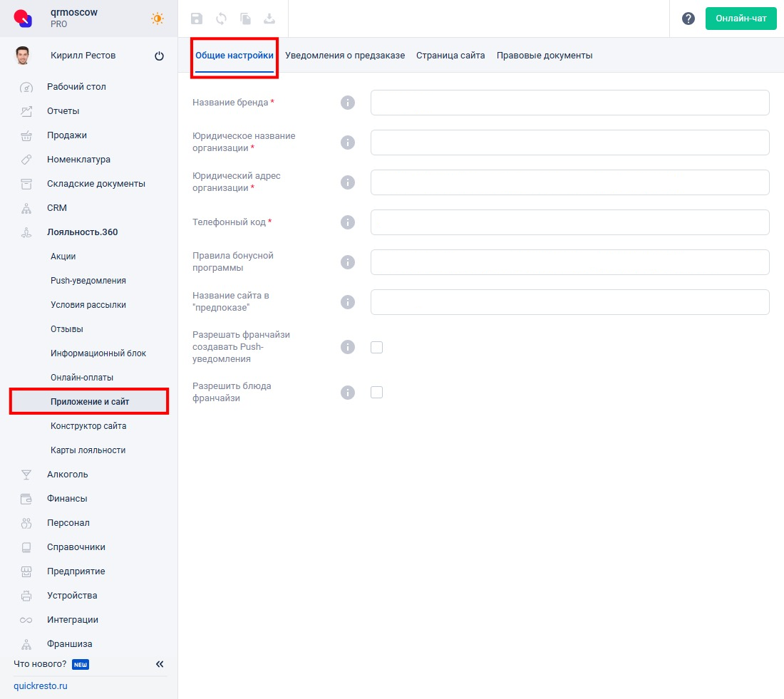Collapse the Лояльность.360 menu section

coord(82,232)
